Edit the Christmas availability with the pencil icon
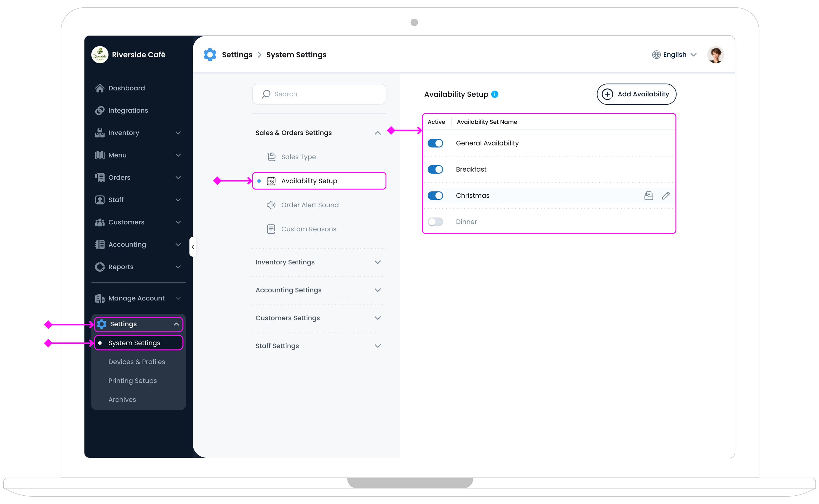 (666, 196)
